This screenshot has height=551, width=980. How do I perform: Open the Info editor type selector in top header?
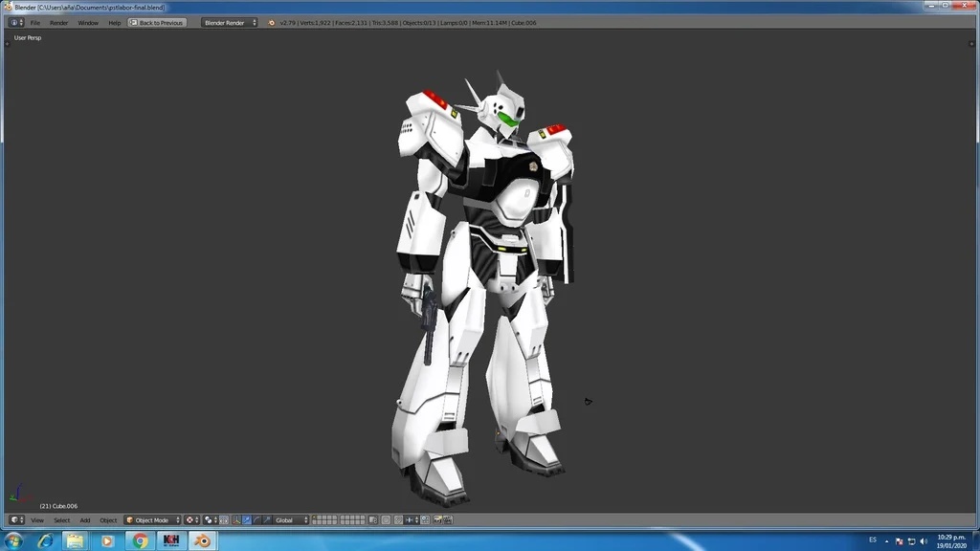(x=16, y=23)
